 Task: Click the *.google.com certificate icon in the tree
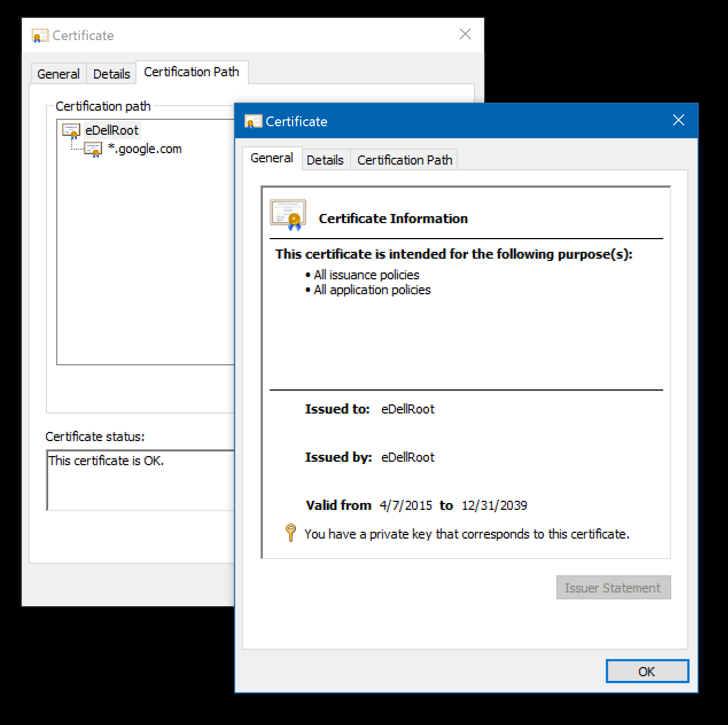point(93,149)
